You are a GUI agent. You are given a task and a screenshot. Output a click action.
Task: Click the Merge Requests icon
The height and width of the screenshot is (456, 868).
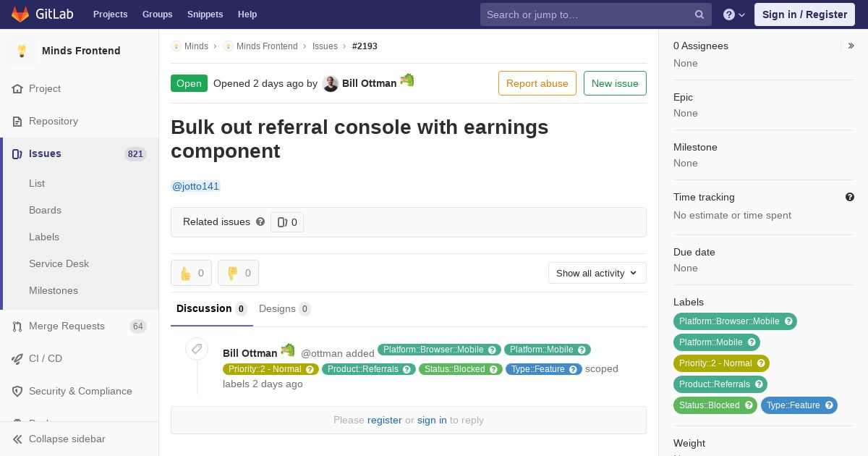tap(17, 326)
